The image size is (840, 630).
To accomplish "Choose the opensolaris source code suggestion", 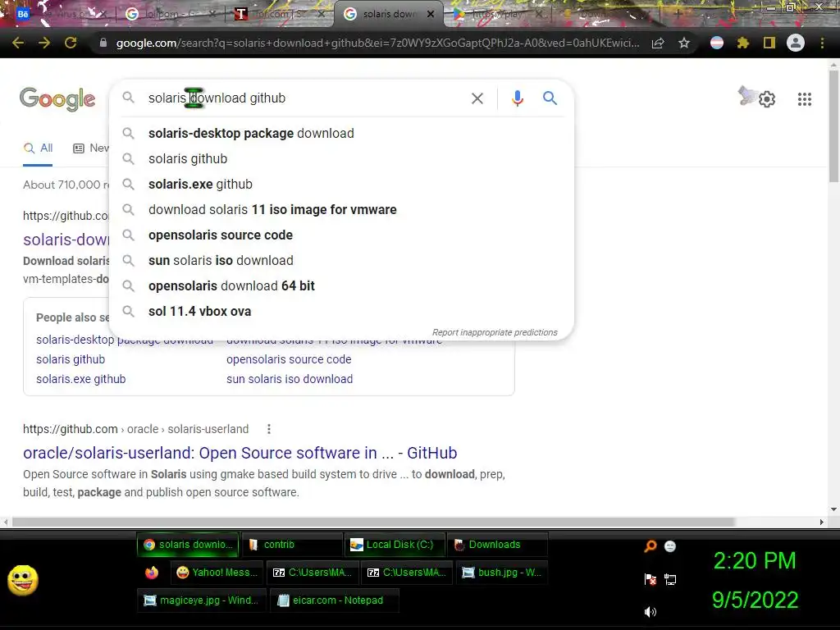I will pos(341,235).
